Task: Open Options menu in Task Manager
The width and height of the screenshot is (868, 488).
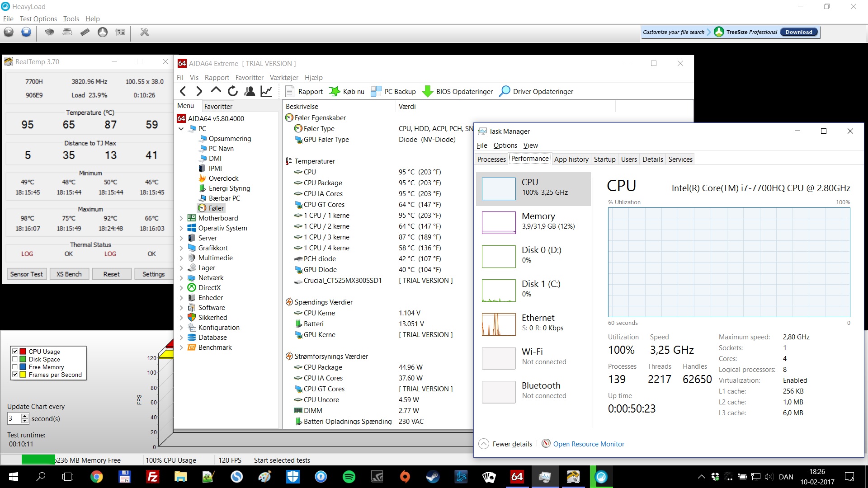Action: click(x=505, y=145)
